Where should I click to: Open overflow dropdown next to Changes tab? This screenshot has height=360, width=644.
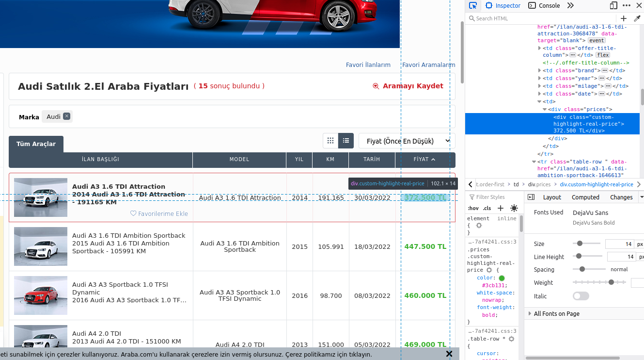(x=642, y=197)
